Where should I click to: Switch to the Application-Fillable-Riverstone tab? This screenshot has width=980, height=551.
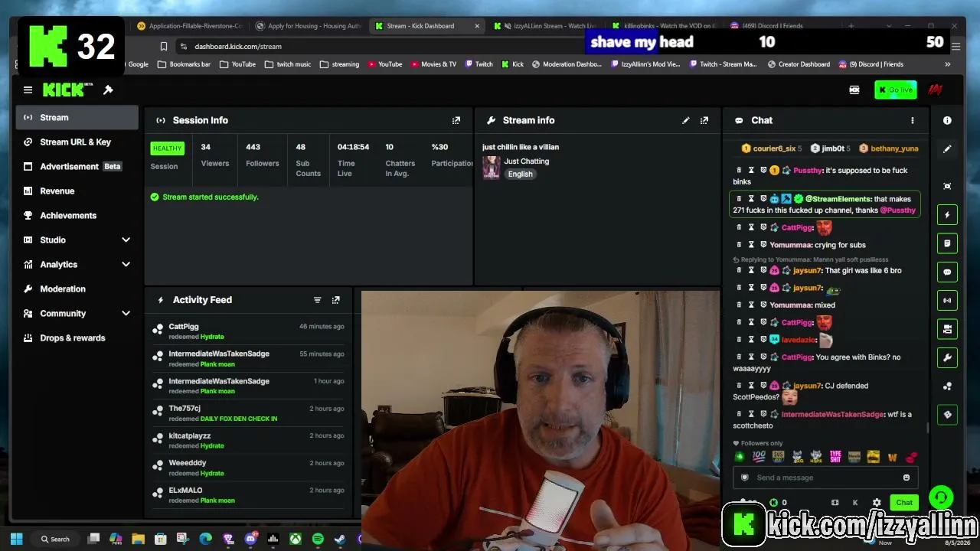point(190,26)
